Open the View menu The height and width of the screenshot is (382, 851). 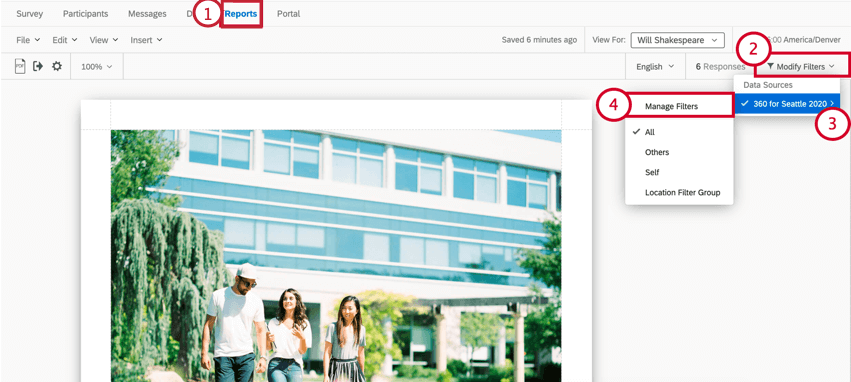104,40
